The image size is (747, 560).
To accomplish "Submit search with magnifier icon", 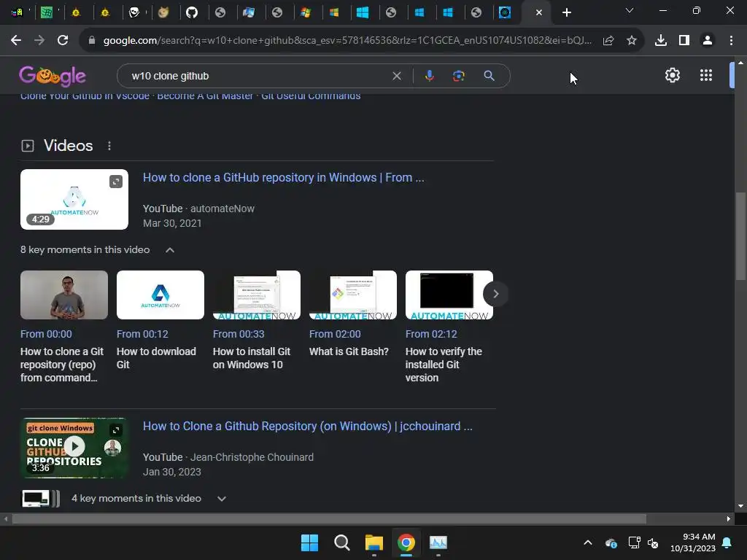I will (489, 76).
